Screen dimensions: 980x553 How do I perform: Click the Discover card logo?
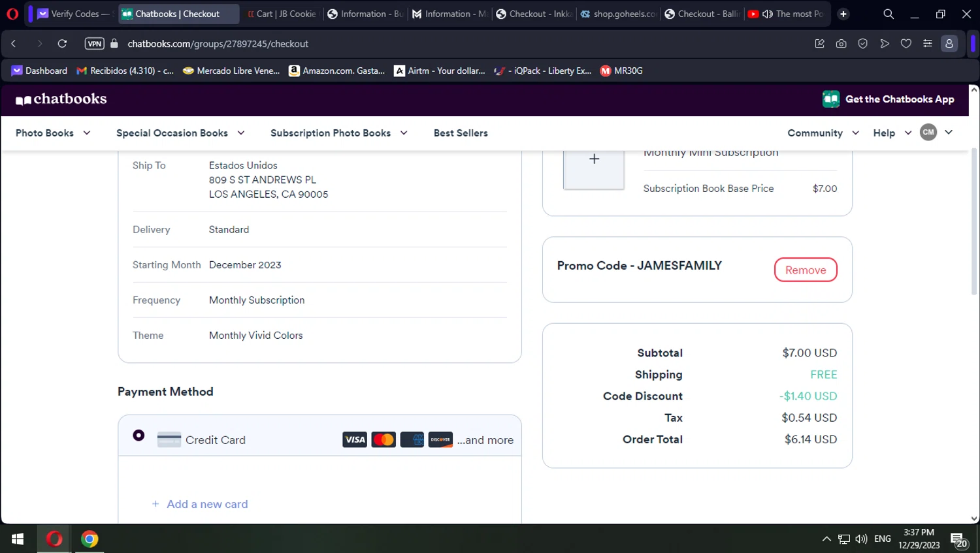[x=441, y=440]
